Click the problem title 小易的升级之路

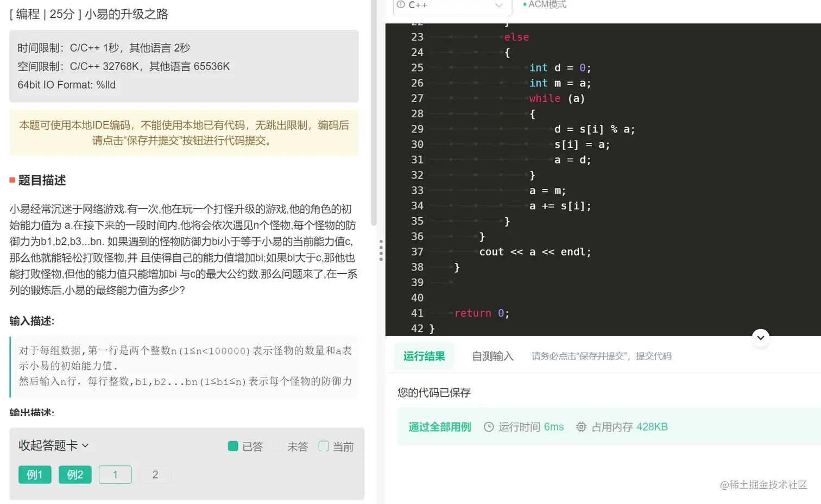pos(127,14)
